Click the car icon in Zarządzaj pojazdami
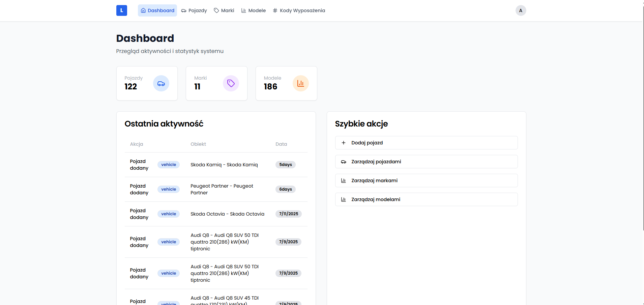 [x=344, y=162]
